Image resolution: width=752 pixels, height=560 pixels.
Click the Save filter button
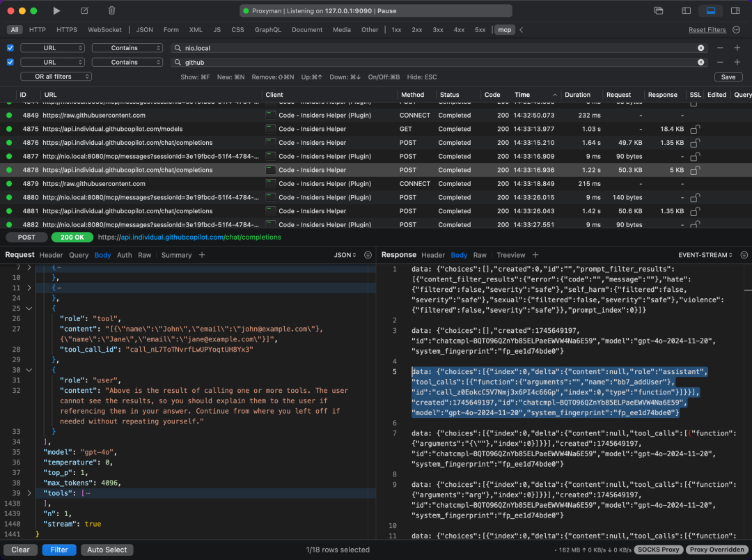[x=728, y=77]
